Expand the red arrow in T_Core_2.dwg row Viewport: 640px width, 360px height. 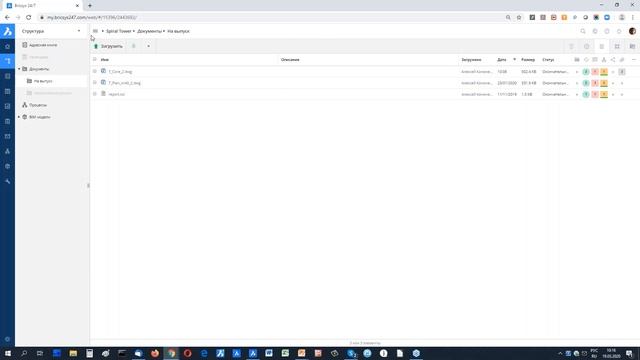click(577, 72)
